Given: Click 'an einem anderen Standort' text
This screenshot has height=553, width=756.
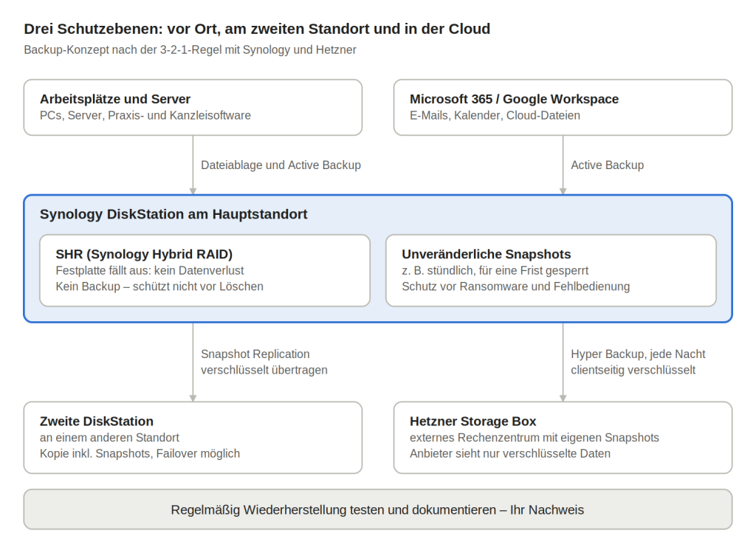Looking at the screenshot, I should pos(109,437).
